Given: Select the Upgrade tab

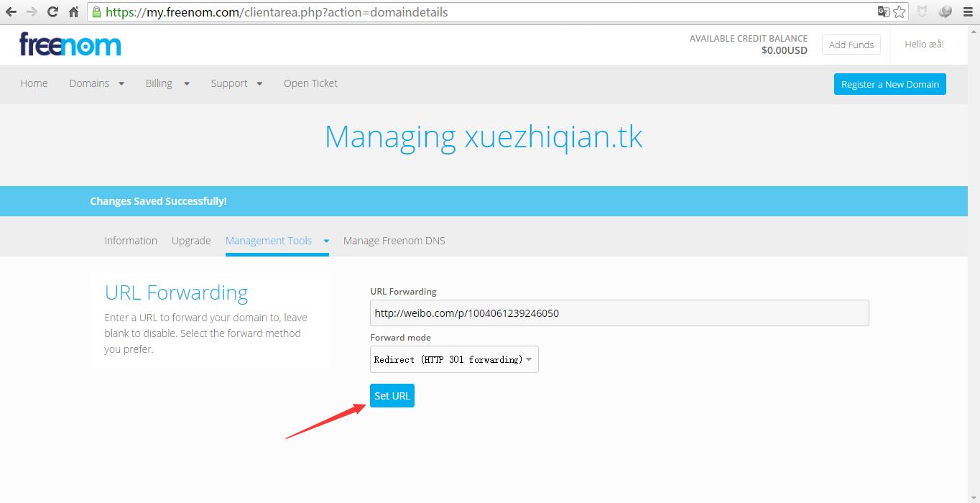Looking at the screenshot, I should coord(191,241).
